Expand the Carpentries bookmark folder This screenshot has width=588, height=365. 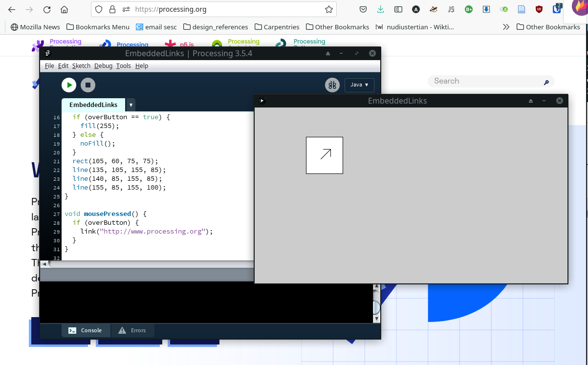pyautogui.click(x=277, y=27)
